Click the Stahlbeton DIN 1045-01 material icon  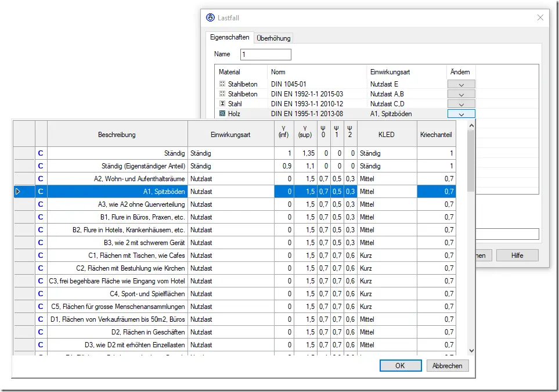(222, 84)
